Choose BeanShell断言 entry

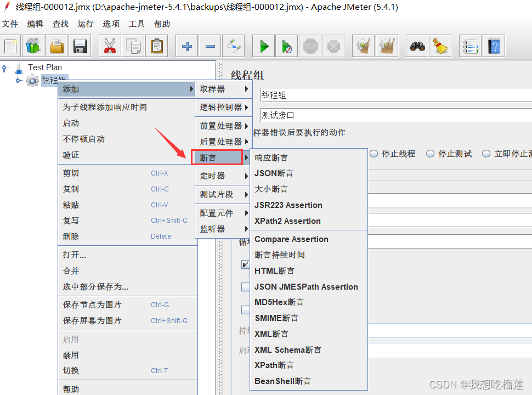point(309,381)
